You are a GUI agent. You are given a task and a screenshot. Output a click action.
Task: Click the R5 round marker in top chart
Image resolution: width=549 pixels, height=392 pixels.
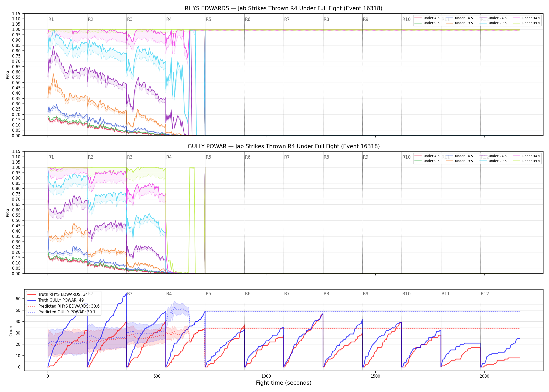[x=208, y=19]
